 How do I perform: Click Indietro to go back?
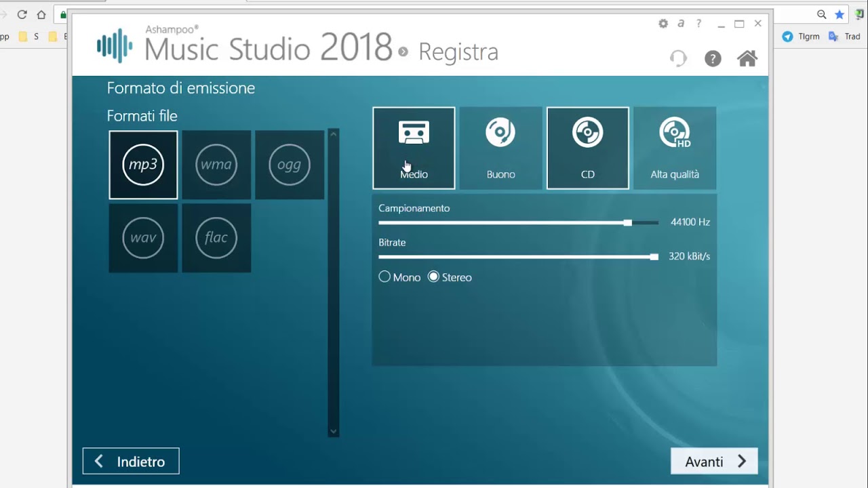point(131,461)
